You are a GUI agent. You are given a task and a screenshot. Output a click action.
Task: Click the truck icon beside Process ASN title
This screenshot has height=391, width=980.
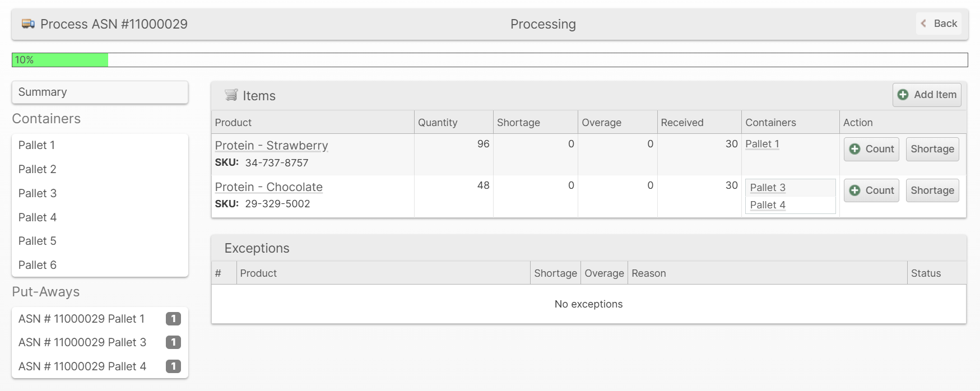coord(28,24)
